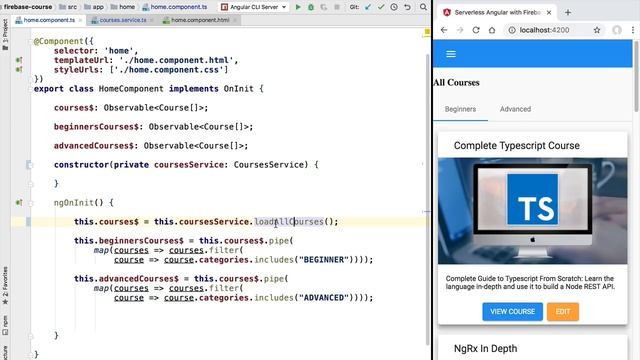Click gutter implement icon beside ngOnInit
This screenshot has height=360, width=640.
click(x=19, y=202)
